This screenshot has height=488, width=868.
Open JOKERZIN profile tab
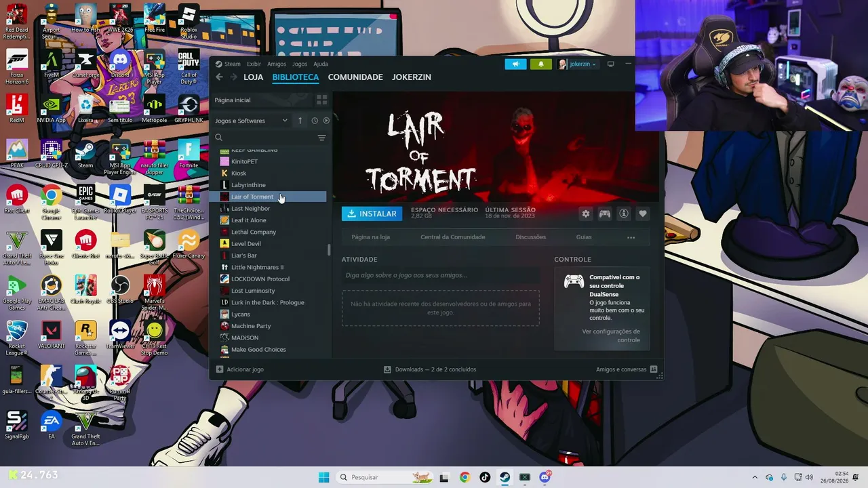412,77
